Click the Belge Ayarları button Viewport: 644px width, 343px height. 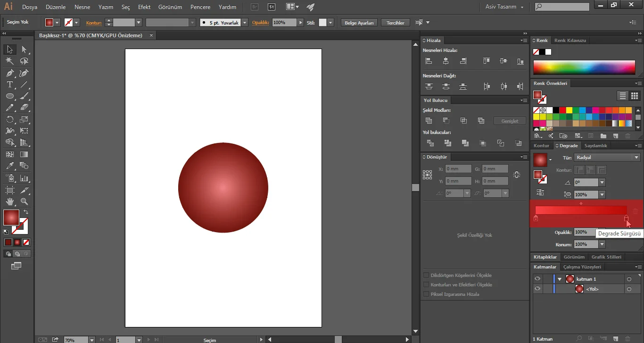pos(359,23)
